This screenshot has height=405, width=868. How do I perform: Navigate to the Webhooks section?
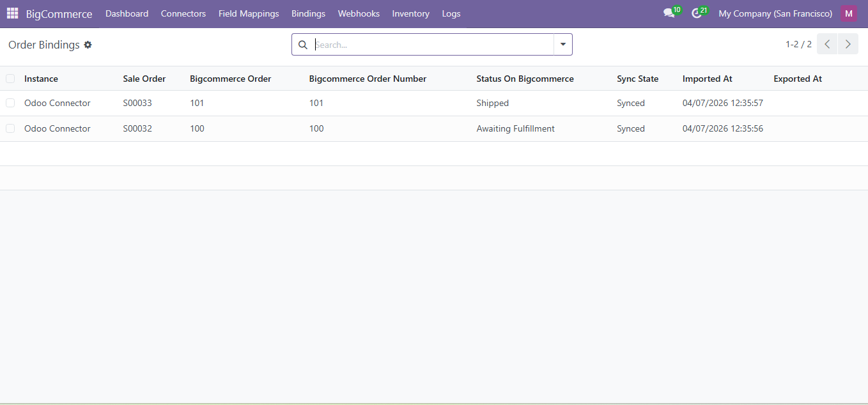click(x=358, y=13)
